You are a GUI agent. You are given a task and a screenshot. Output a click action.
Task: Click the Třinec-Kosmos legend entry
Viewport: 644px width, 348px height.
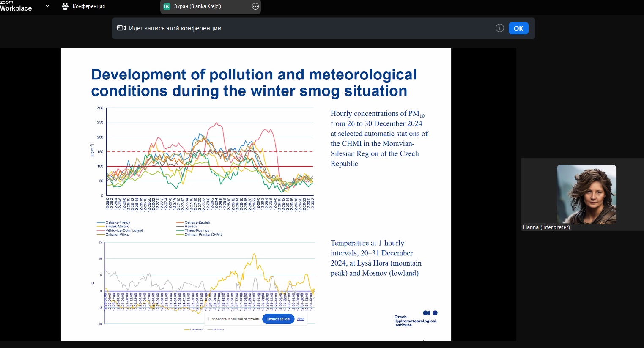[197, 230]
